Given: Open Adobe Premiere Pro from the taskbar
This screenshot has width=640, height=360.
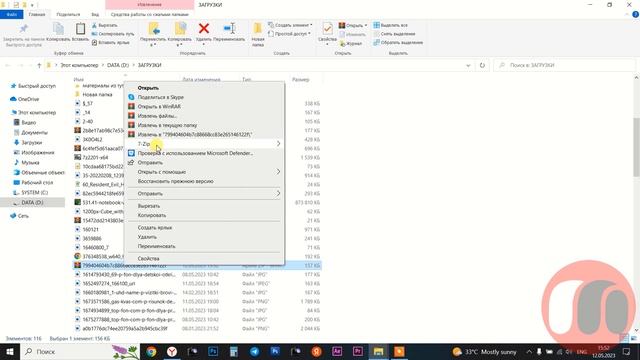Looking at the screenshot, I should tap(358, 351).
